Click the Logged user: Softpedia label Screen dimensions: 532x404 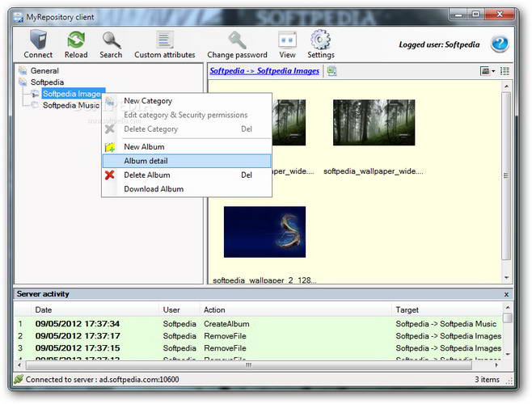click(x=439, y=44)
